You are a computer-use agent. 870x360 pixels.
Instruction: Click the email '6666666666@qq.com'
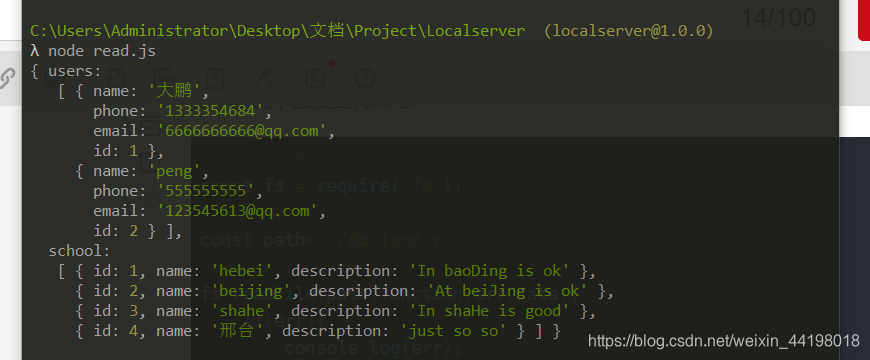tap(241, 131)
